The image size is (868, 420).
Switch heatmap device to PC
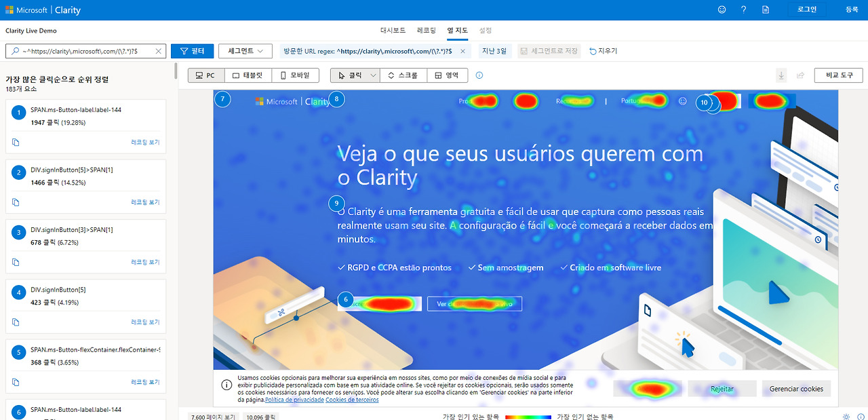point(207,75)
